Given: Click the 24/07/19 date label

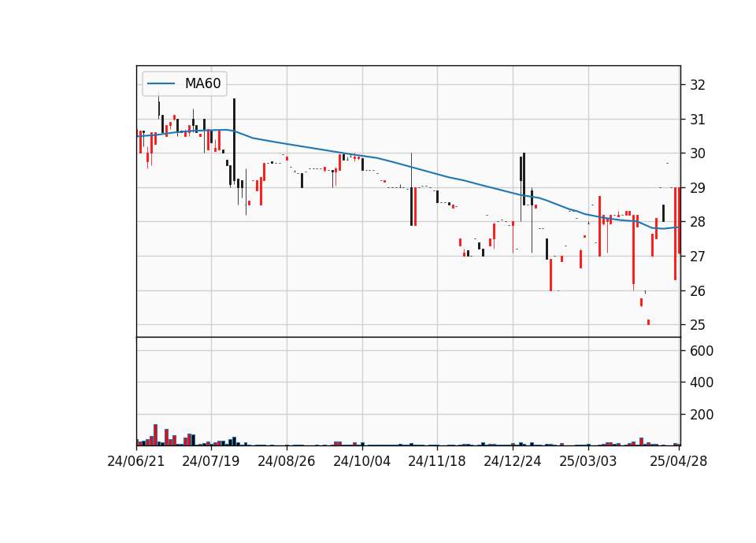Looking at the screenshot, I should 211,461.
